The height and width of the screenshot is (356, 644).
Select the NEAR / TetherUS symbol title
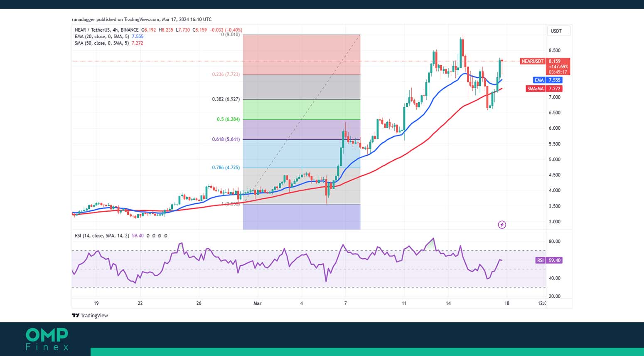tap(107, 30)
